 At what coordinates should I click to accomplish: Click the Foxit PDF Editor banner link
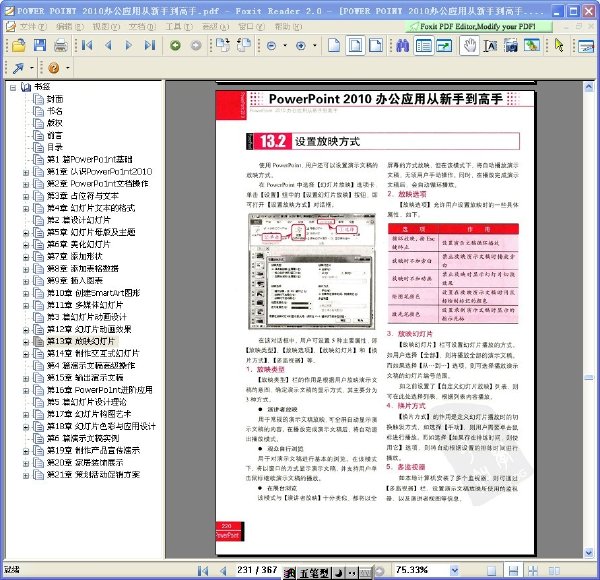click(x=479, y=26)
